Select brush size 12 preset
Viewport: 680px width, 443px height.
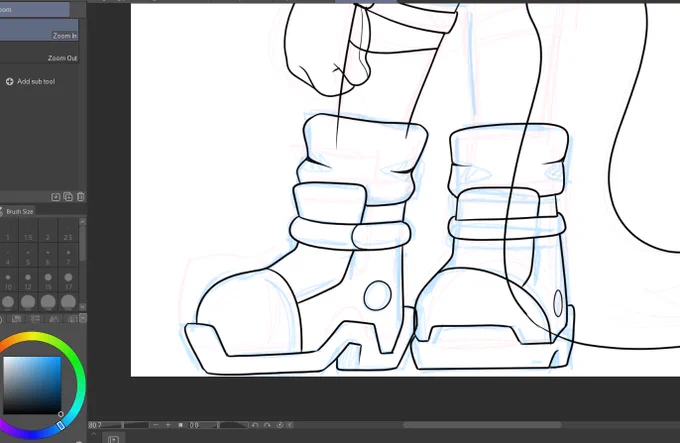coord(28,280)
